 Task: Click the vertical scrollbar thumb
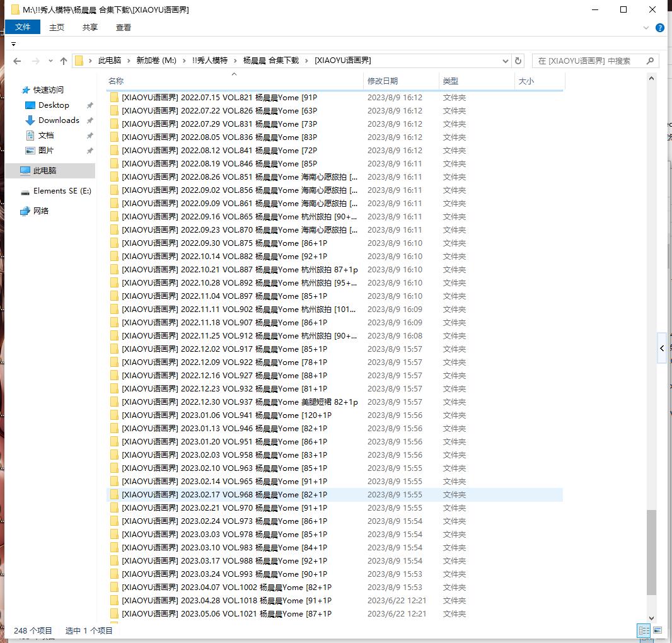tap(651, 553)
